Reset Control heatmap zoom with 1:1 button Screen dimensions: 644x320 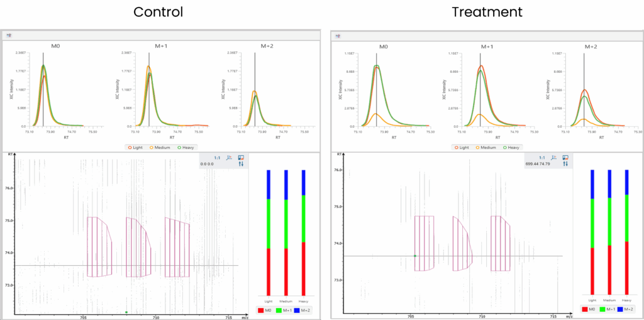(x=218, y=158)
